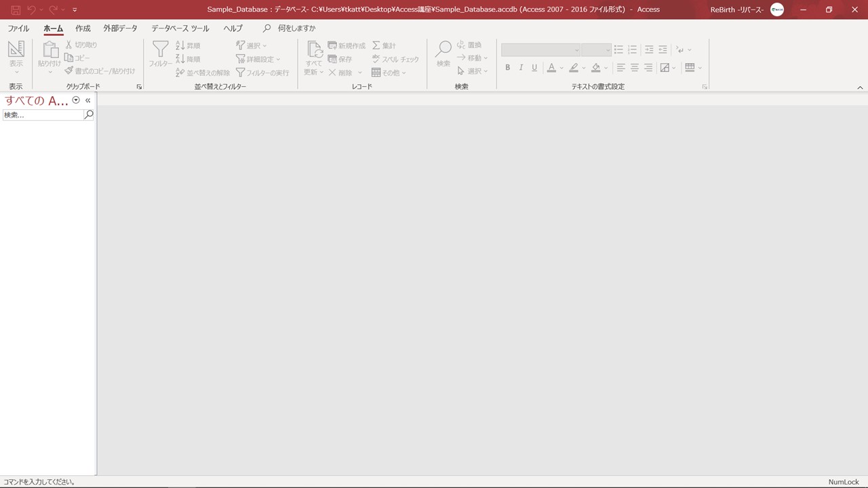The image size is (868, 488).
Task: Toggle underline formatting
Action: pyautogui.click(x=534, y=68)
